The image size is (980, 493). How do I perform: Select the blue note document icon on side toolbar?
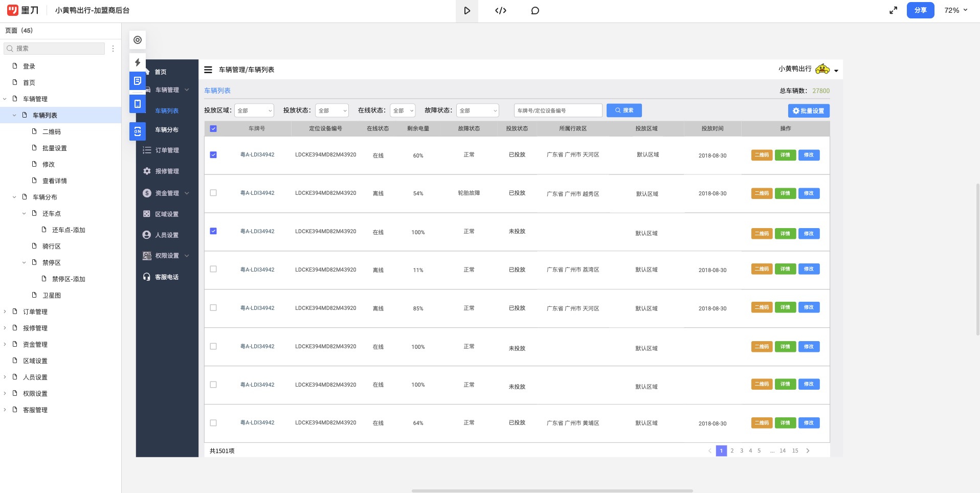pyautogui.click(x=138, y=81)
